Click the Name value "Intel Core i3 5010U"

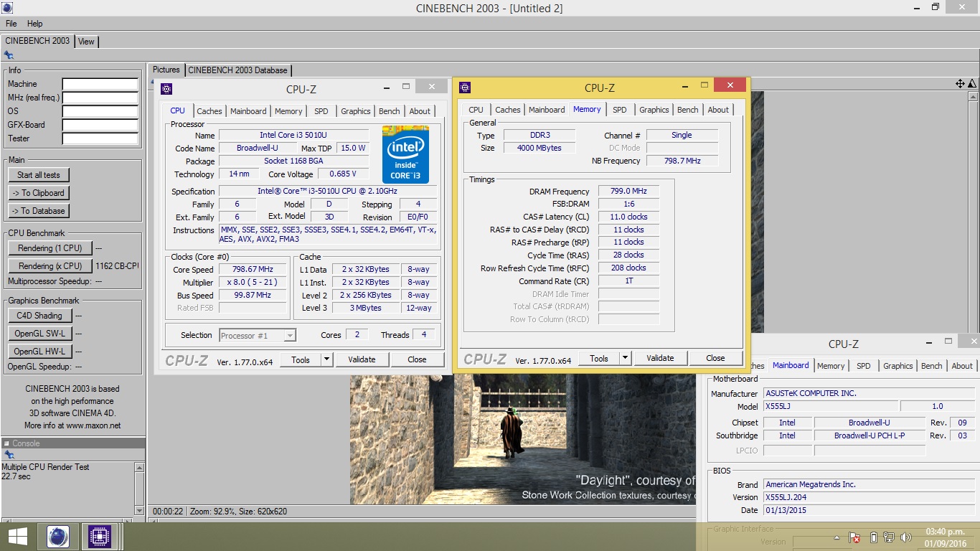(x=294, y=135)
